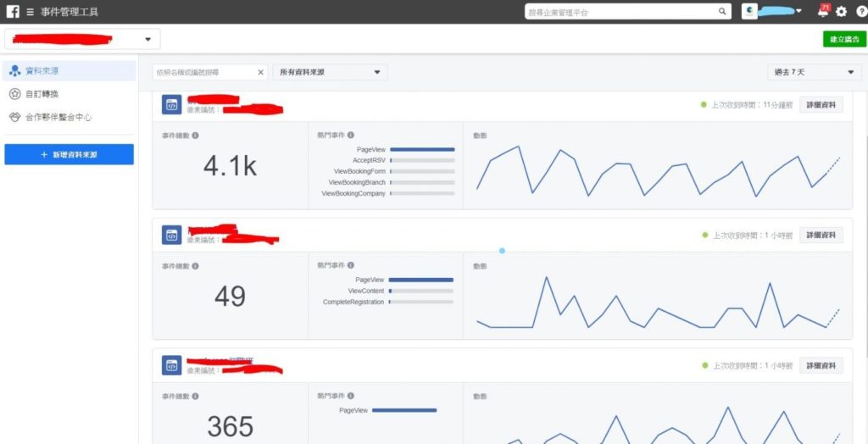Click the 新增資料來源 button

[70, 154]
